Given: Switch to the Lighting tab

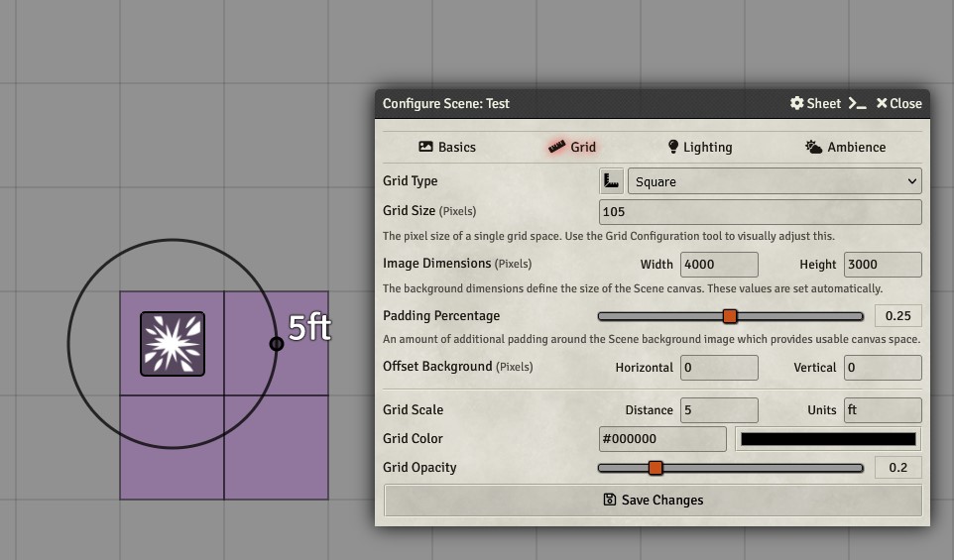Looking at the screenshot, I should pos(700,147).
